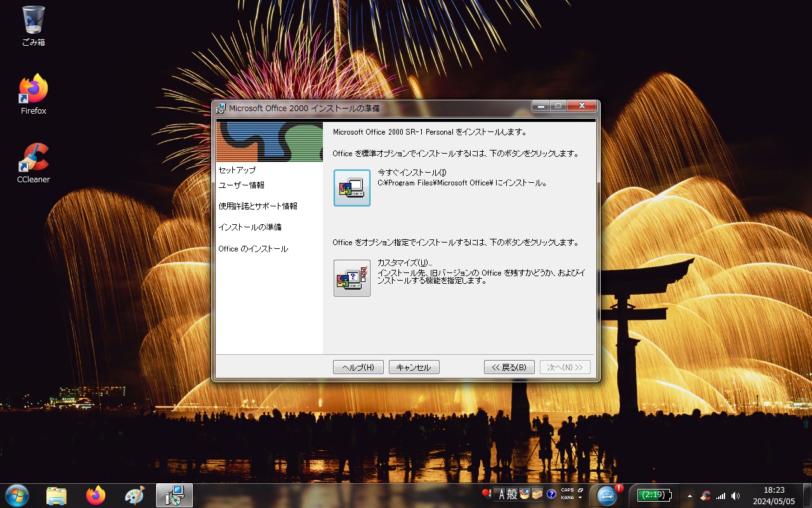The height and width of the screenshot is (508, 812).
Task: Open File Explorer from the taskbar
Action: [56, 496]
